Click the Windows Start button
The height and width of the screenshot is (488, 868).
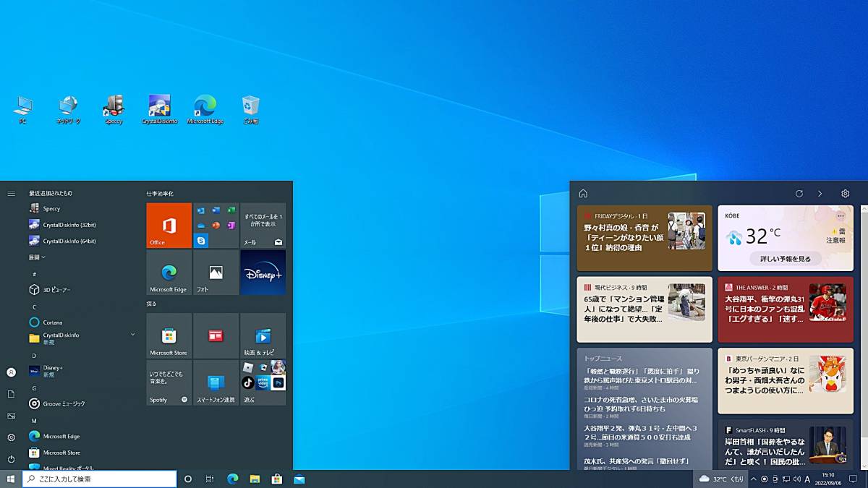[11, 479]
